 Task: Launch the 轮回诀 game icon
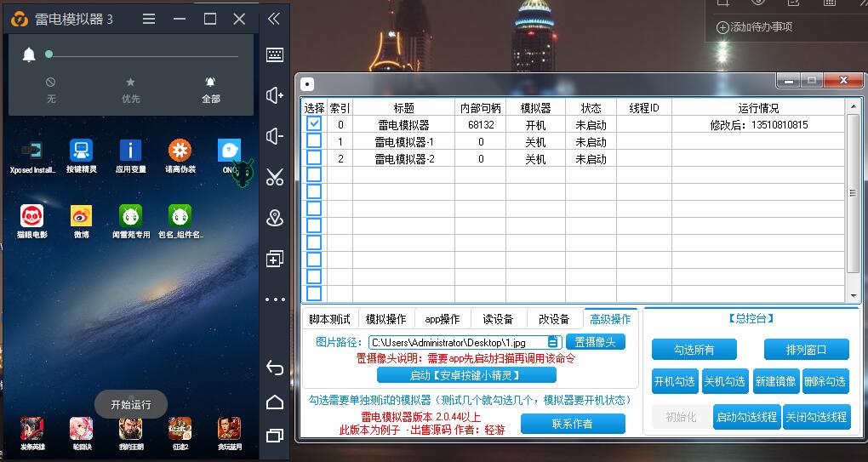[82, 429]
